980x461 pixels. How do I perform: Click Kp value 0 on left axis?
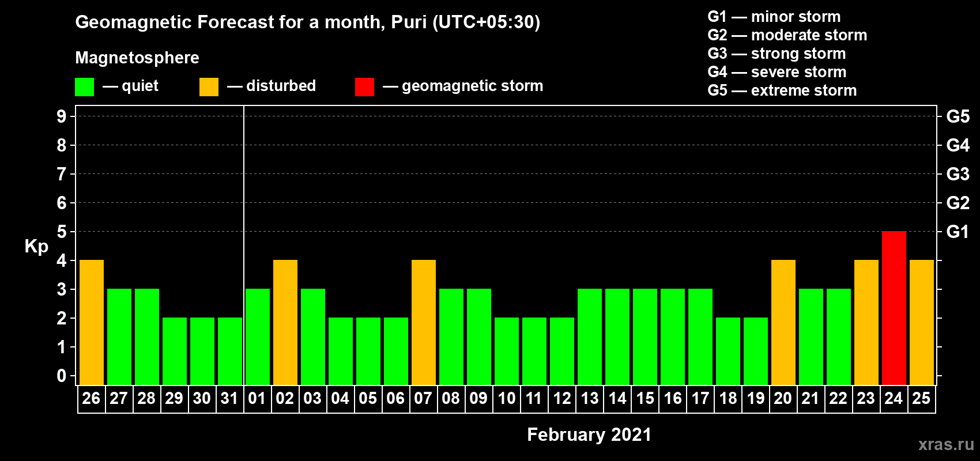[x=62, y=376]
